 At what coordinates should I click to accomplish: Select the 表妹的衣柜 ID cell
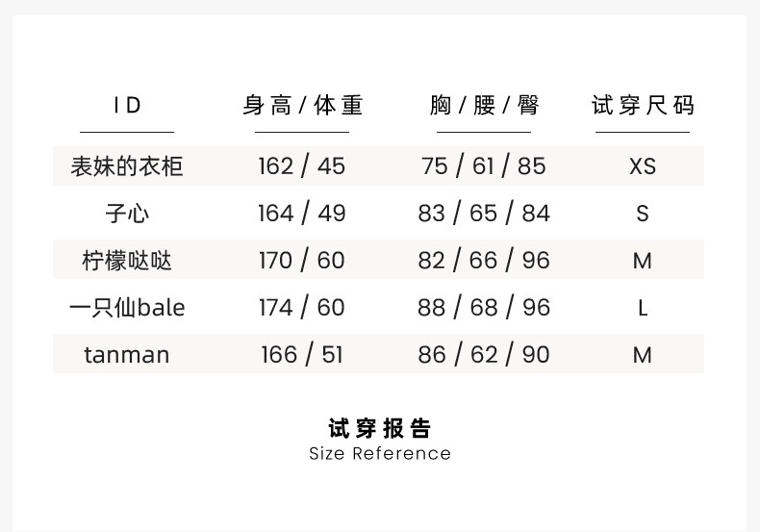(x=127, y=166)
